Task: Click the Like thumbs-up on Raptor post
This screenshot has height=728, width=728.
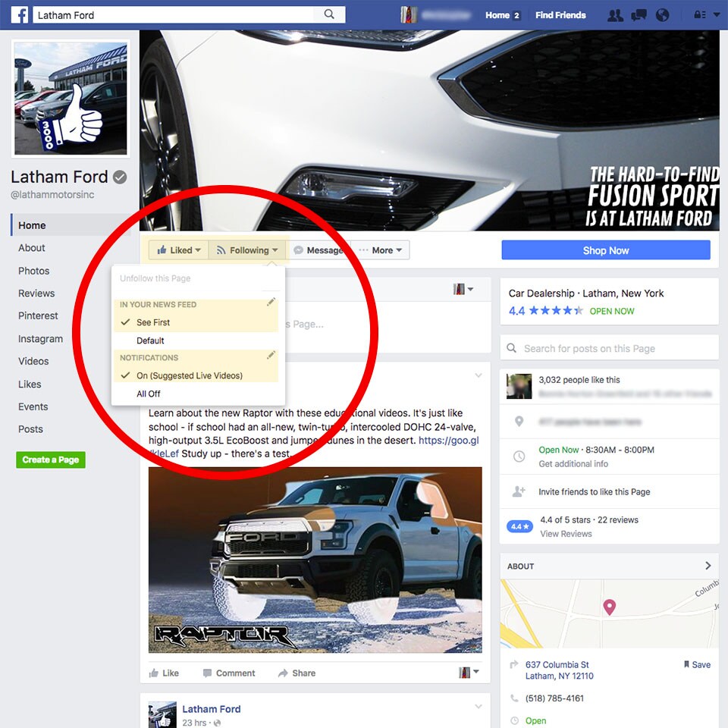Action: coord(154,673)
